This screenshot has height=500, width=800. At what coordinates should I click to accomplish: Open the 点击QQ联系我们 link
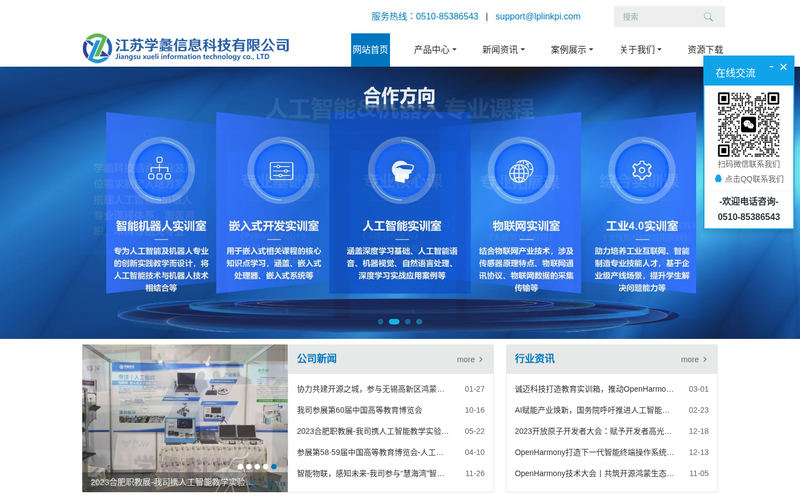[754, 179]
